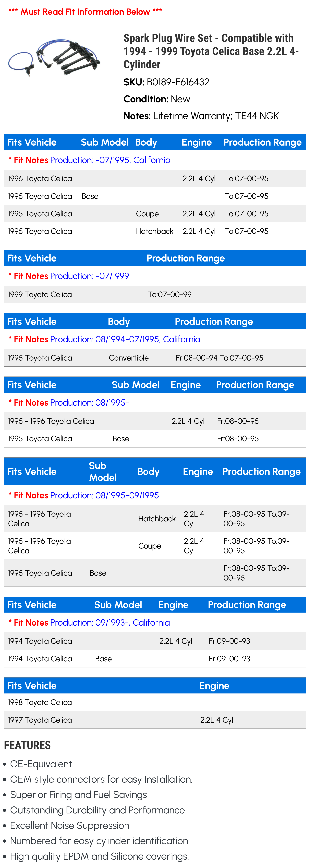Click Fit Notes Production: 08/1994-07/1995, California

[104, 339]
